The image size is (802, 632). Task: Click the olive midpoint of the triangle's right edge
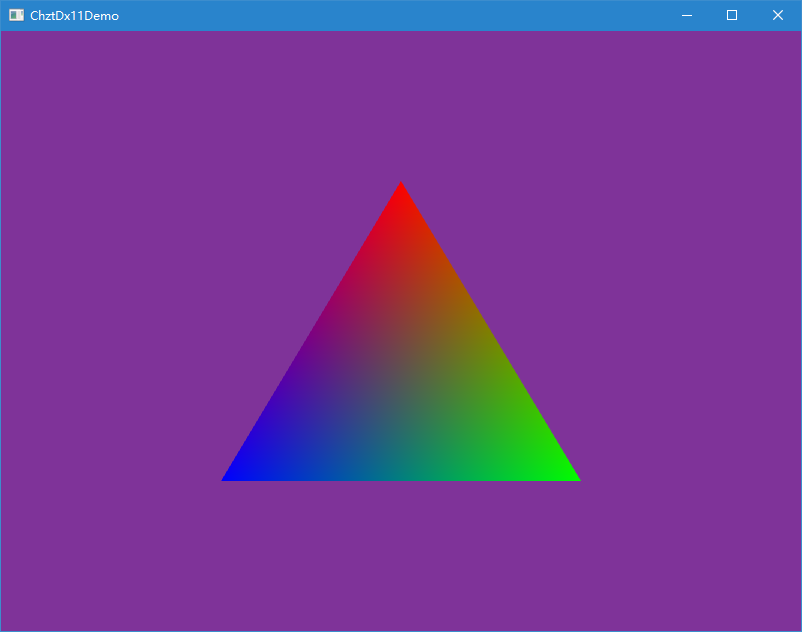(x=487, y=331)
